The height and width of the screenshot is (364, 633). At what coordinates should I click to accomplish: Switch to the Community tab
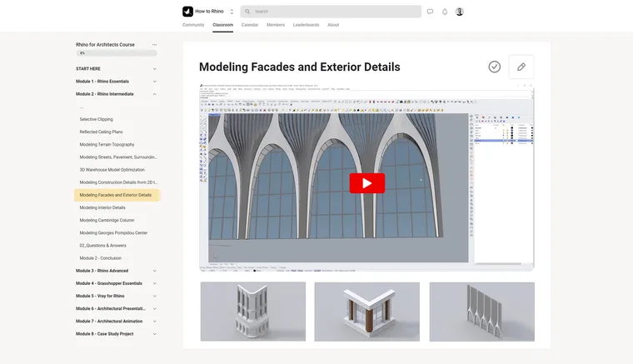pos(193,25)
